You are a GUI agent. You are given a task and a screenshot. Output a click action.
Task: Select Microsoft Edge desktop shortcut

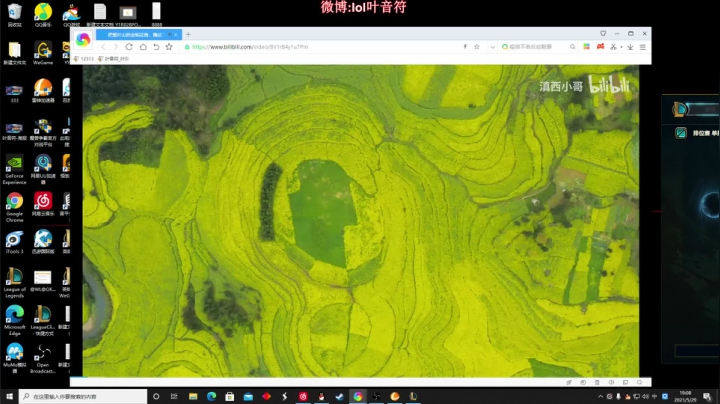(15, 320)
